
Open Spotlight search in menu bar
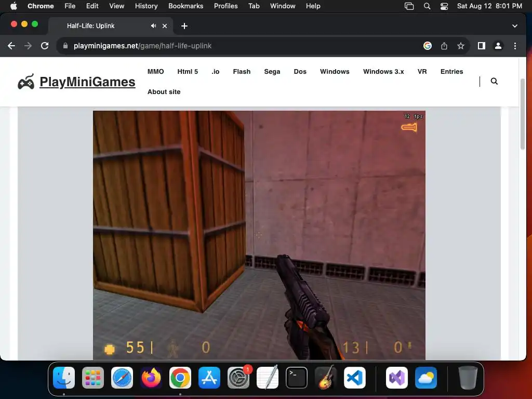(427, 6)
